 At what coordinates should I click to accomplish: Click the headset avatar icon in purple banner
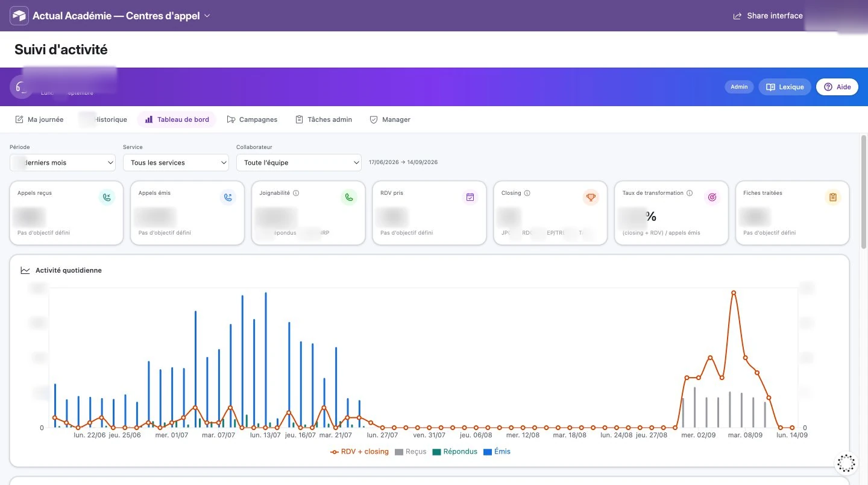pyautogui.click(x=22, y=87)
